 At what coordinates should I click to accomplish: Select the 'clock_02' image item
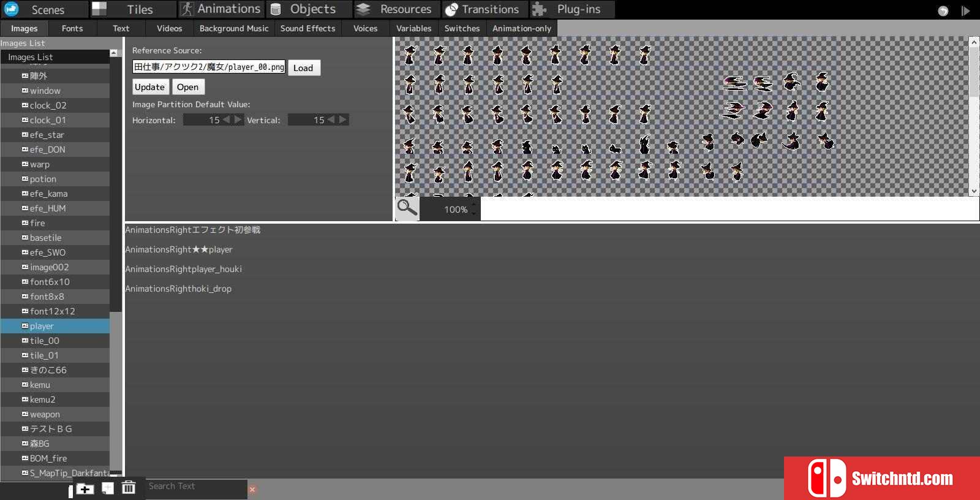click(55, 105)
